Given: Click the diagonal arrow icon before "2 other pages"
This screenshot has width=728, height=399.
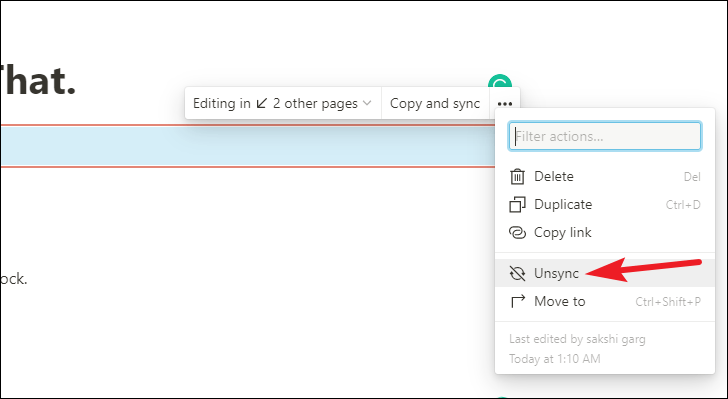Looking at the screenshot, I should coord(262,103).
